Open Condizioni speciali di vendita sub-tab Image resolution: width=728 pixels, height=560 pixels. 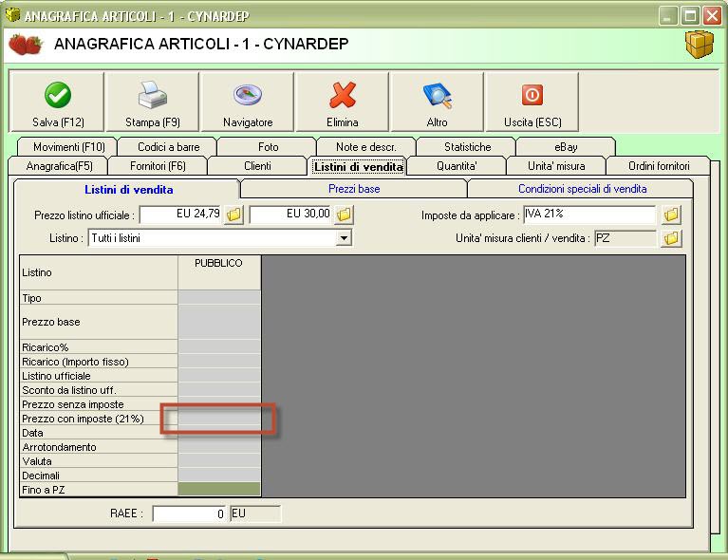pyautogui.click(x=582, y=189)
